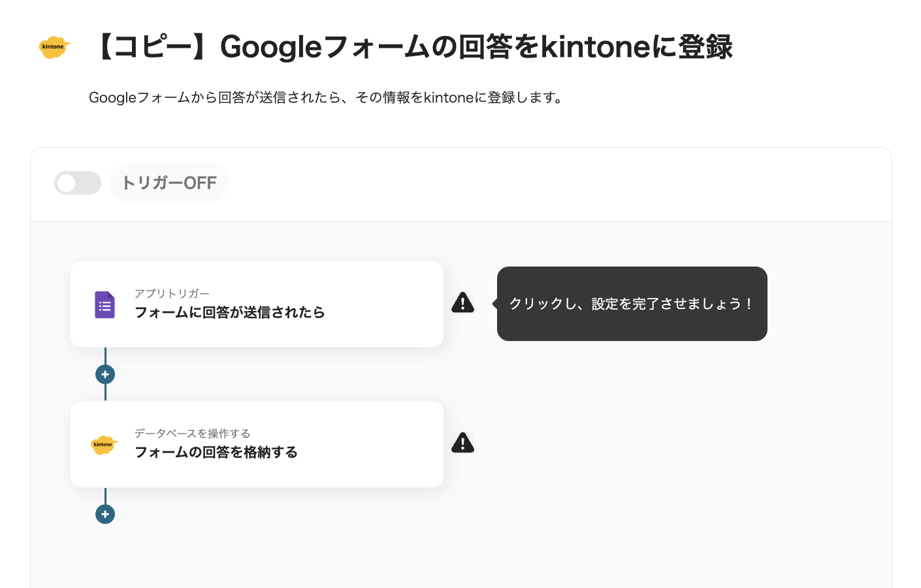This screenshot has height=588, width=921.
Task: Click the flow description text under the title
Action: tap(325, 98)
